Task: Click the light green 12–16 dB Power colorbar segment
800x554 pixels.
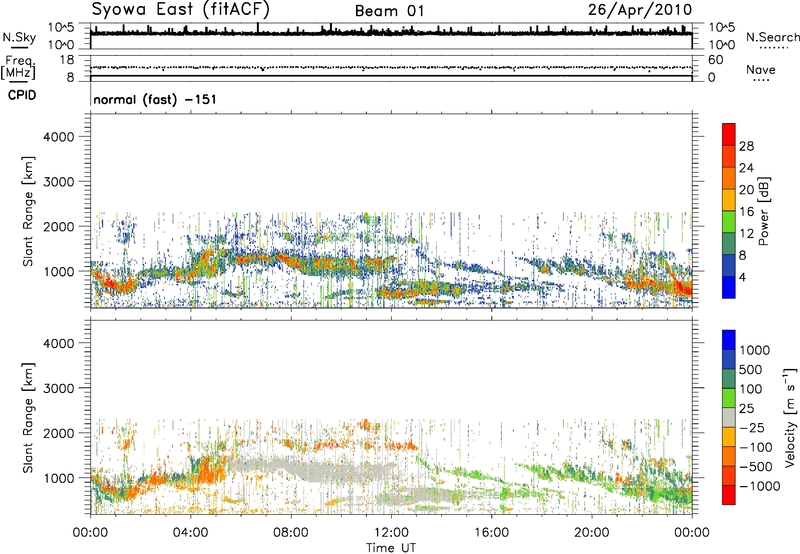Action: [x=729, y=222]
